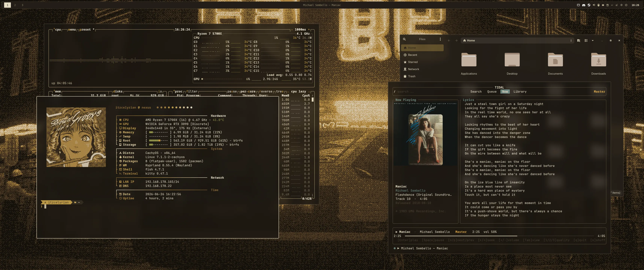The height and width of the screenshot is (270, 644).
Task: Click the TIDAL playback progress bar
Action: pyautogui.click(x=499, y=236)
